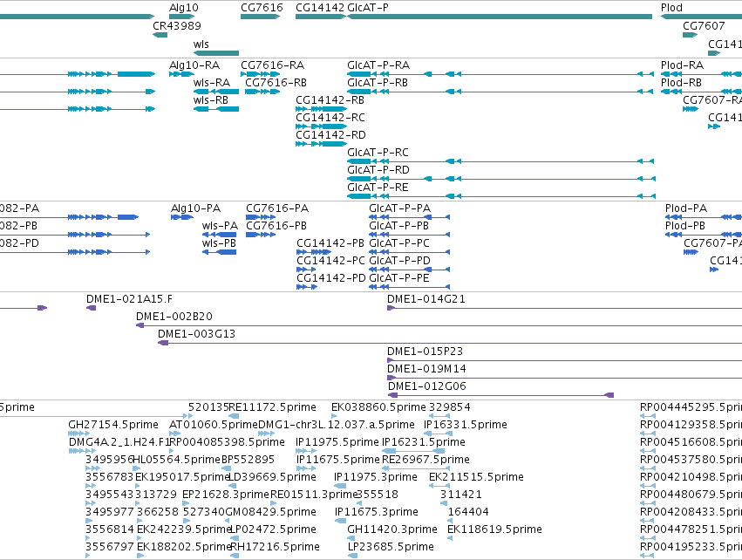This screenshot has width=742, height=560.
Task: Select the CG14142-RC transcript label
Action: coord(330,118)
